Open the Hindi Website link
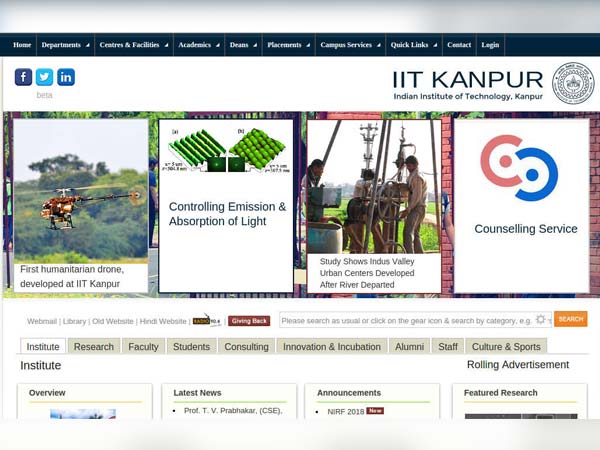Screen dimensions: 600x450 coord(163,321)
